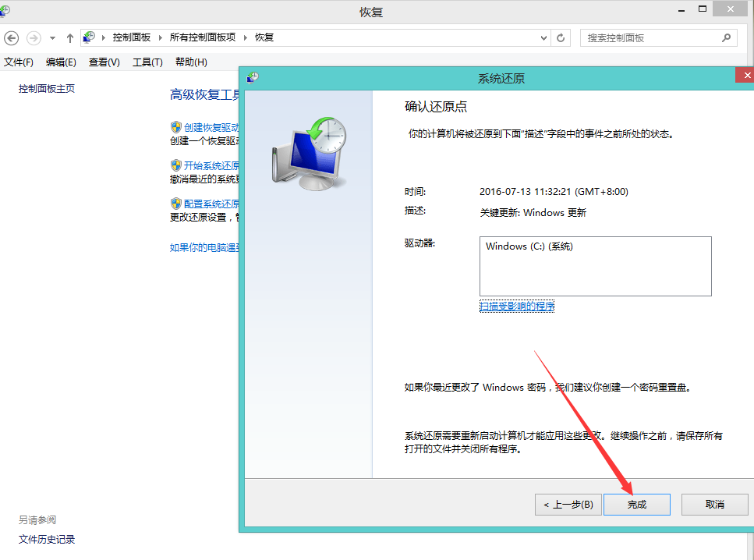Screen dimensions: 754x560
Task: Click description 关键更新: Windows 更新
Action: [x=533, y=213]
